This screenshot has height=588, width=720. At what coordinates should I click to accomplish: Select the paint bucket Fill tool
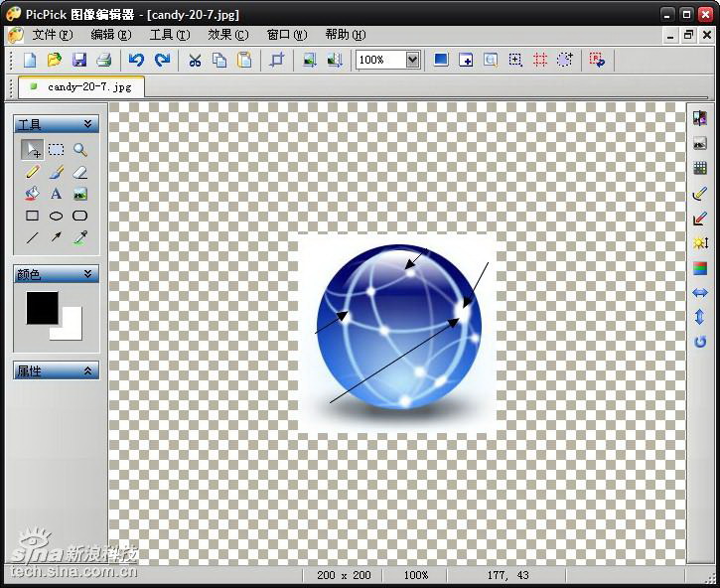32,194
